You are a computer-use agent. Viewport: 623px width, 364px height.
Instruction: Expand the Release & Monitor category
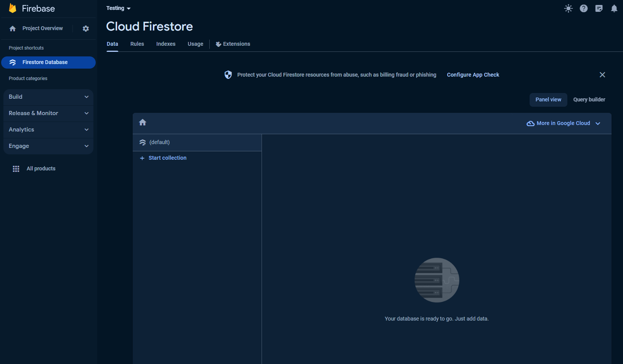point(48,113)
